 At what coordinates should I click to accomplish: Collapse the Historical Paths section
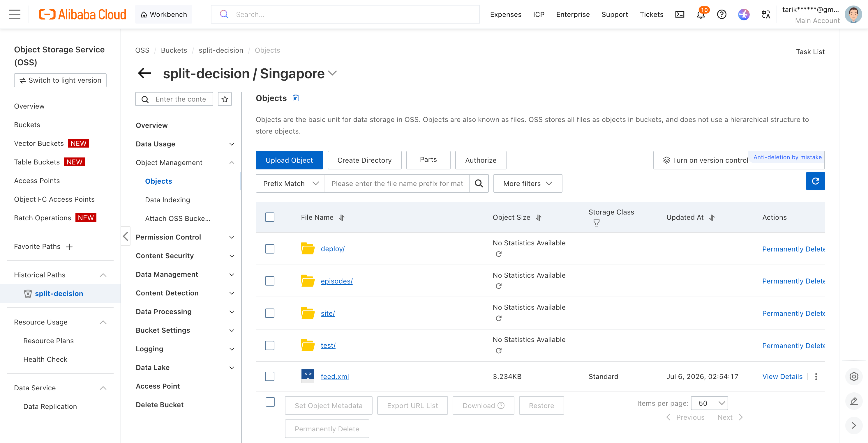click(x=103, y=275)
